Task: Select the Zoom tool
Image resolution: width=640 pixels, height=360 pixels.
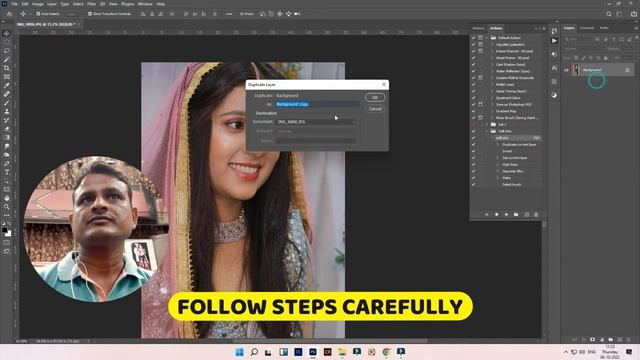Action: [7, 207]
